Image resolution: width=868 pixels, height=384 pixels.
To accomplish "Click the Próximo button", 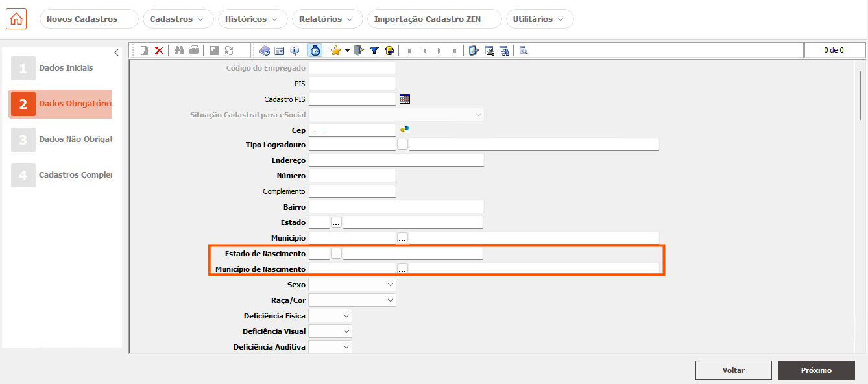I will (817, 370).
